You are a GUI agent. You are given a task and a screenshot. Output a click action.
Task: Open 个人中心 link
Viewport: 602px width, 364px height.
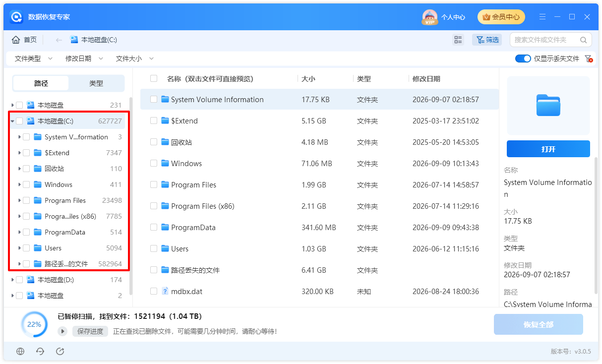click(453, 17)
